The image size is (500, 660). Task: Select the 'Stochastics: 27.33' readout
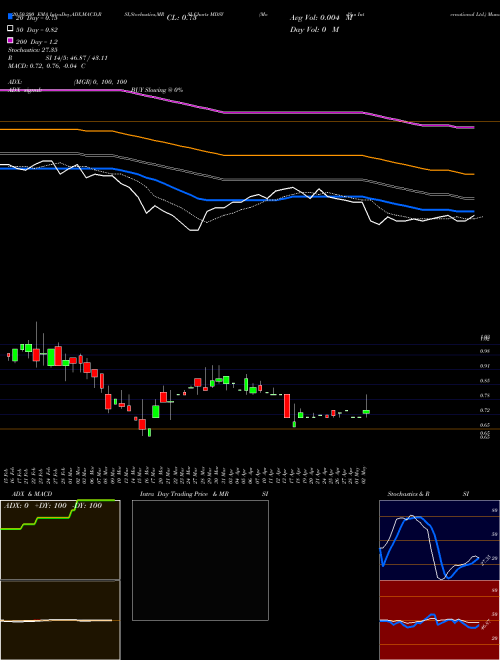[x=32, y=50]
